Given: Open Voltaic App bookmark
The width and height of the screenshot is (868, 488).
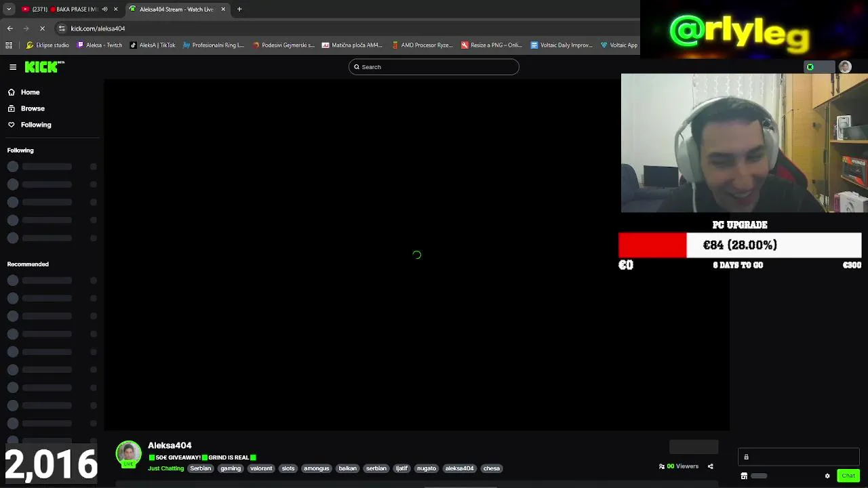Looking at the screenshot, I should pos(619,45).
